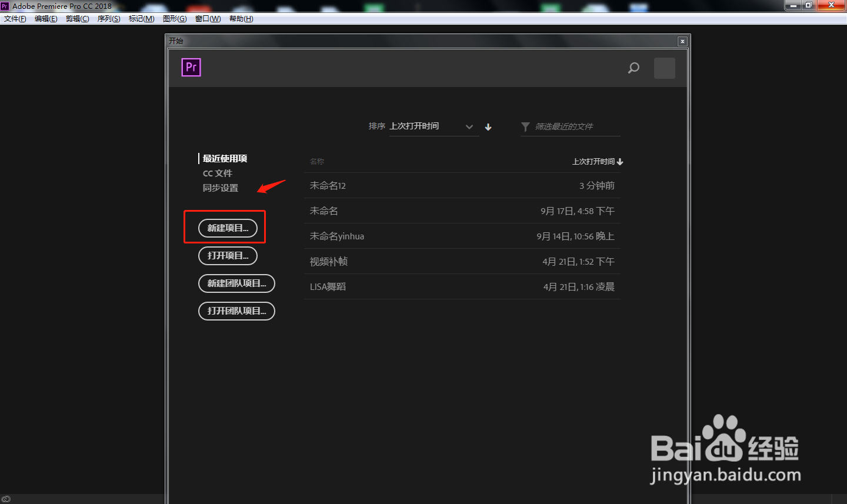
Task: Restore down the Premiere Pro window
Action: coord(809,5)
